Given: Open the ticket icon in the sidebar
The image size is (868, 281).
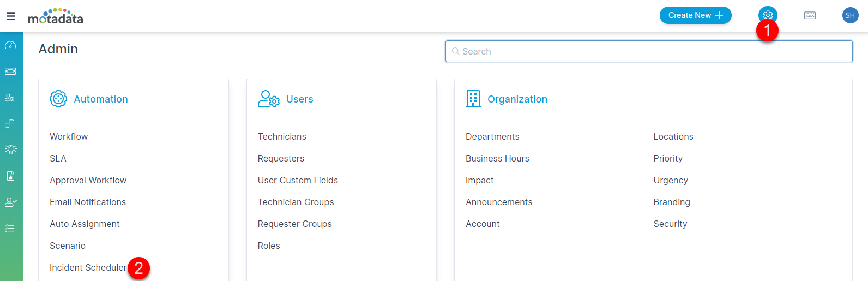Looking at the screenshot, I should (10, 71).
